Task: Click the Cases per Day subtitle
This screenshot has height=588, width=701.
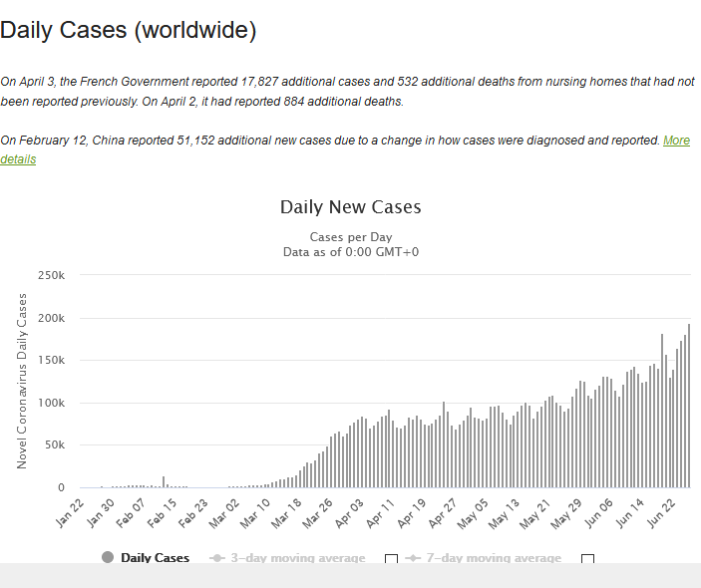Action: pyautogui.click(x=350, y=237)
